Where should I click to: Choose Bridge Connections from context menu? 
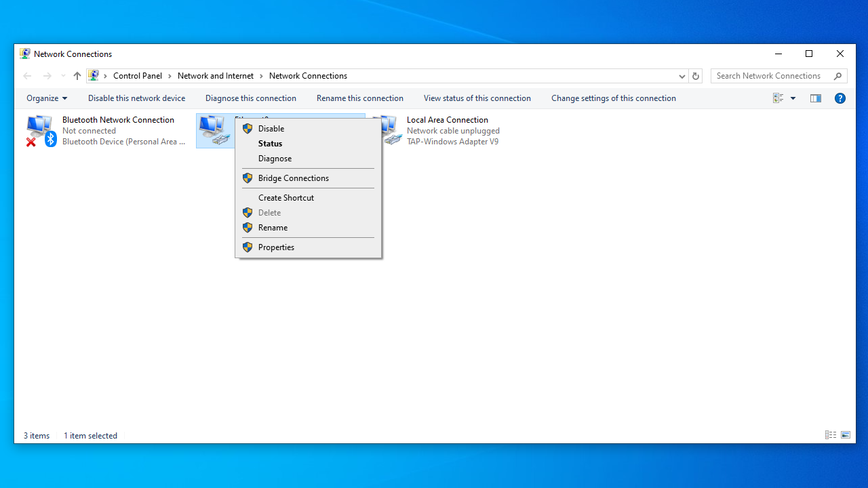pos(293,178)
